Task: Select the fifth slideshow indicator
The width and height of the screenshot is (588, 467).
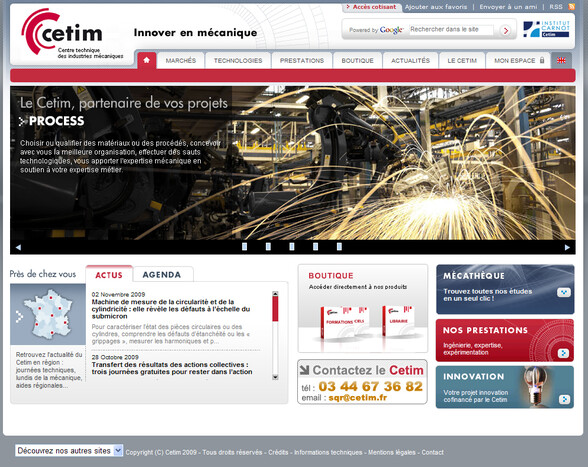Action: (339, 246)
